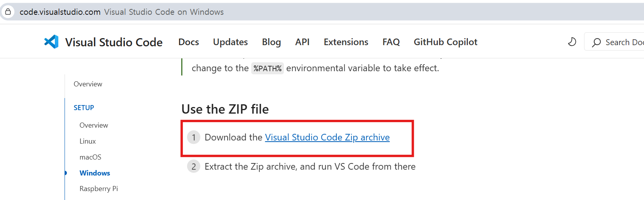Open GitHub Copilot page

[x=445, y=42]
